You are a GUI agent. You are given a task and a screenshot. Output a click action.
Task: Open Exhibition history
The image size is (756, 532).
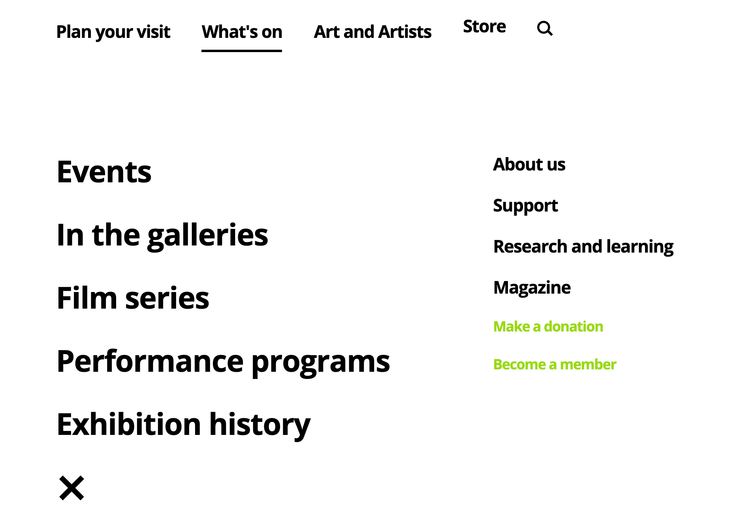coord(184,425)
